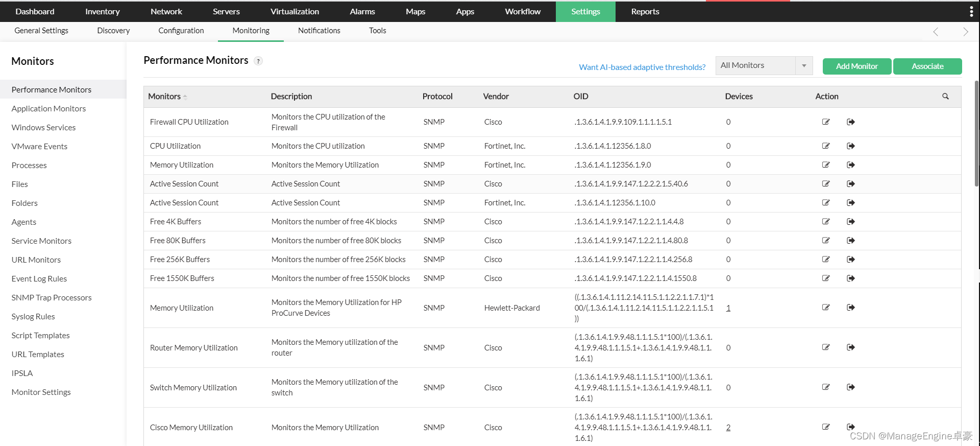
Task: Open General Settings submenu
Action: click(x=41, y=31)
